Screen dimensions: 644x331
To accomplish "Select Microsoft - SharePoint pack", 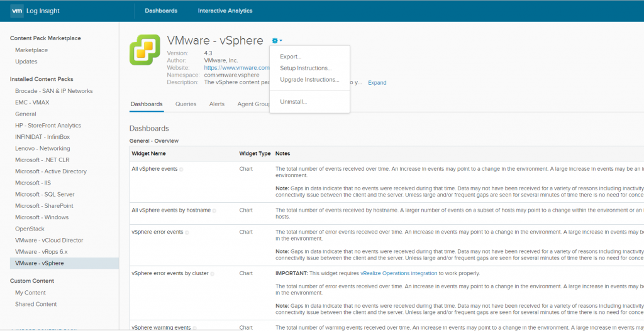I will point(45,206).
